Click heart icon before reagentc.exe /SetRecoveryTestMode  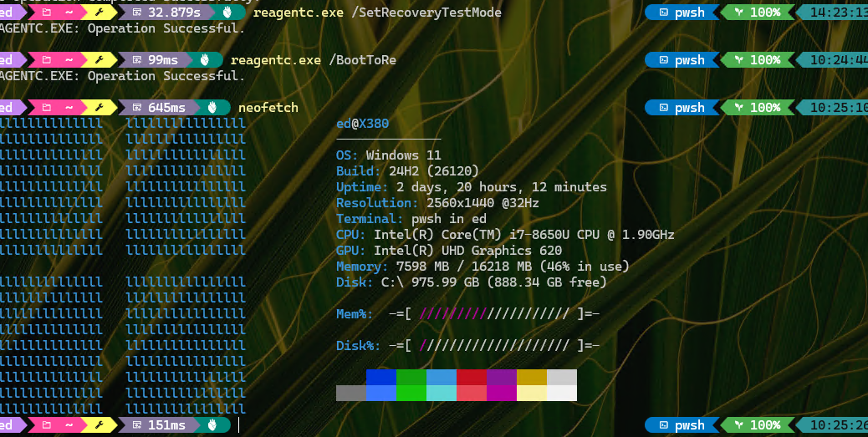point(227,13)
